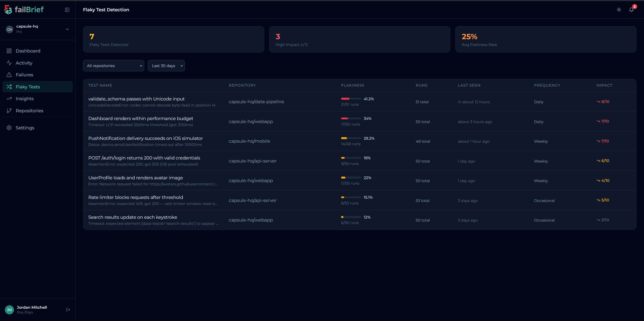This screenshot has height=321, width=644.
Task: Click the FREQUENCY column header
Action: pos(547,85)
